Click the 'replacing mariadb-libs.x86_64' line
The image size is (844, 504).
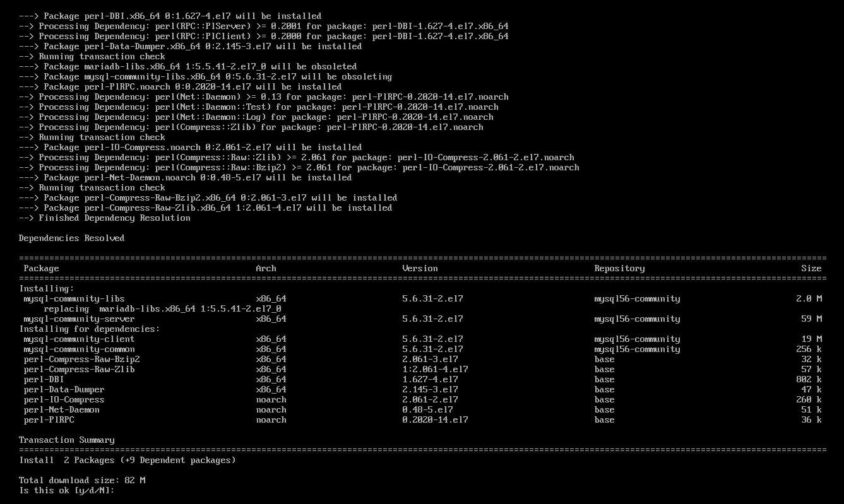[163, 308]
